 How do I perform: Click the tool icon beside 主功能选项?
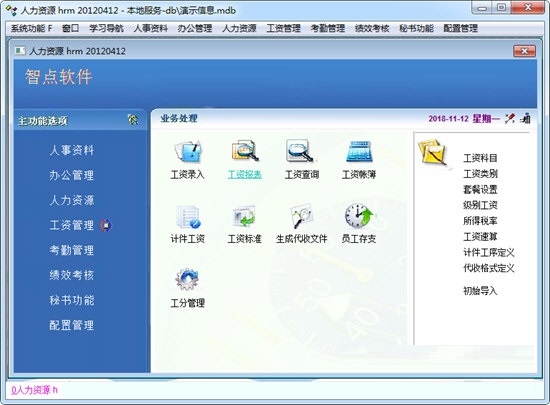[x=133, y=120]
